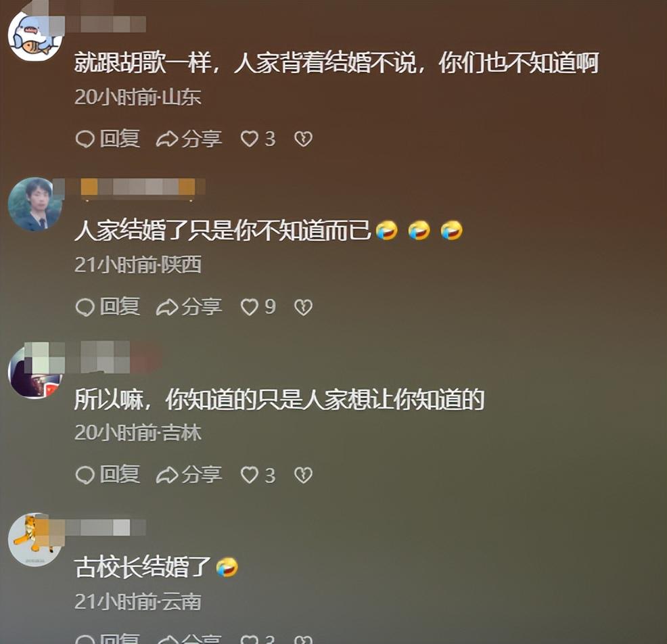This screenshot has width=667, height=644.
Task: Like the Jilin comment starting 所以嘛
Action: (258, 475)
